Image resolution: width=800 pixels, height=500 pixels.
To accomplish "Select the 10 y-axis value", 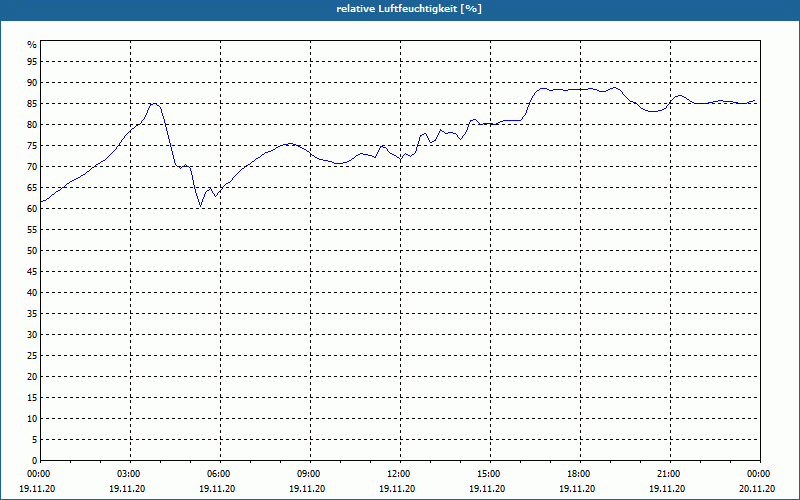I will (32, 419).
